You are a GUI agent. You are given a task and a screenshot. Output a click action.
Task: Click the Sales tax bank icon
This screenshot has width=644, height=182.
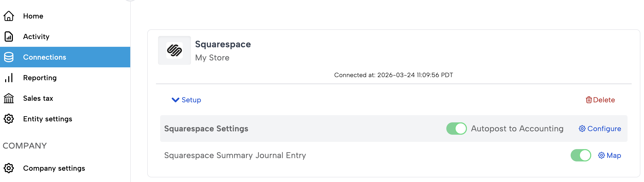click(x=9, y=98)
